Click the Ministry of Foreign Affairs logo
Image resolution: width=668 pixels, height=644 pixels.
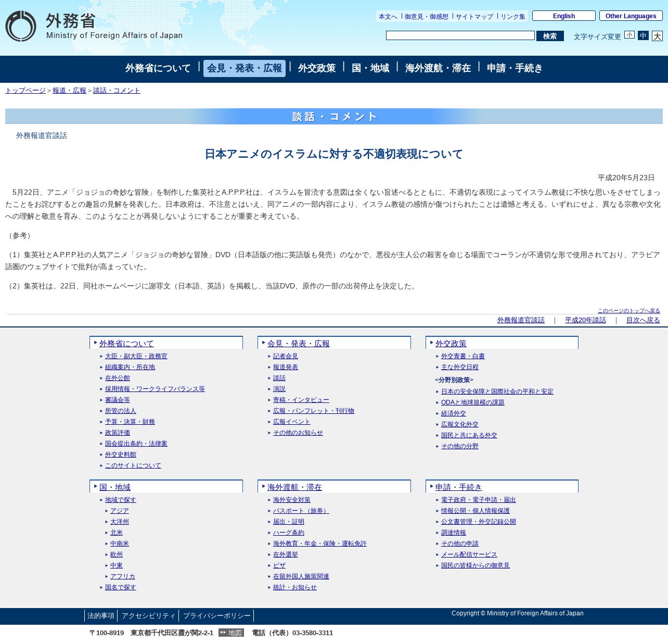click(94, 26)
